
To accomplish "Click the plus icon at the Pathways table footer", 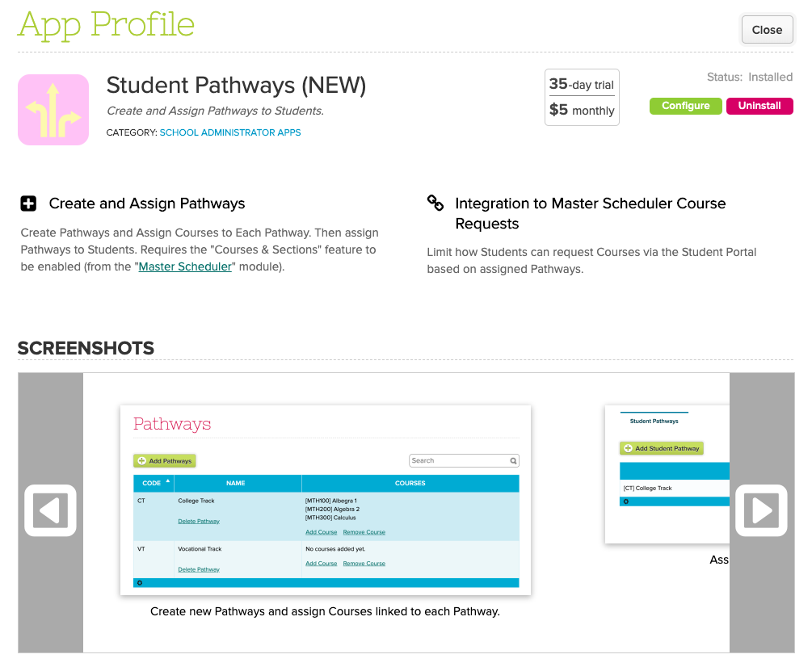I will [x=139, y=582].
